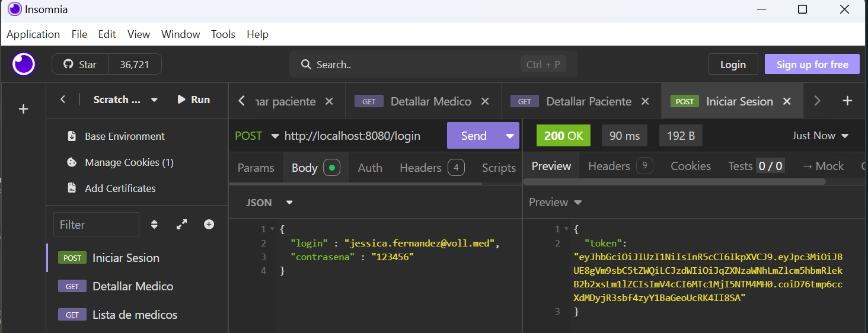Click the 192 B response size
The width and height of the screenshot is (868, 333).
click(x=681, y=136)
